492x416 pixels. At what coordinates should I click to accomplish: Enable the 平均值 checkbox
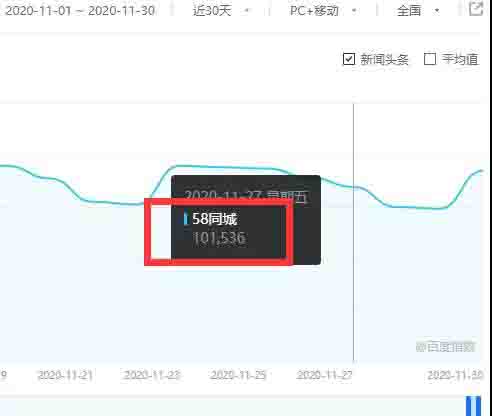pyautogui.click(x=430, y=59)
